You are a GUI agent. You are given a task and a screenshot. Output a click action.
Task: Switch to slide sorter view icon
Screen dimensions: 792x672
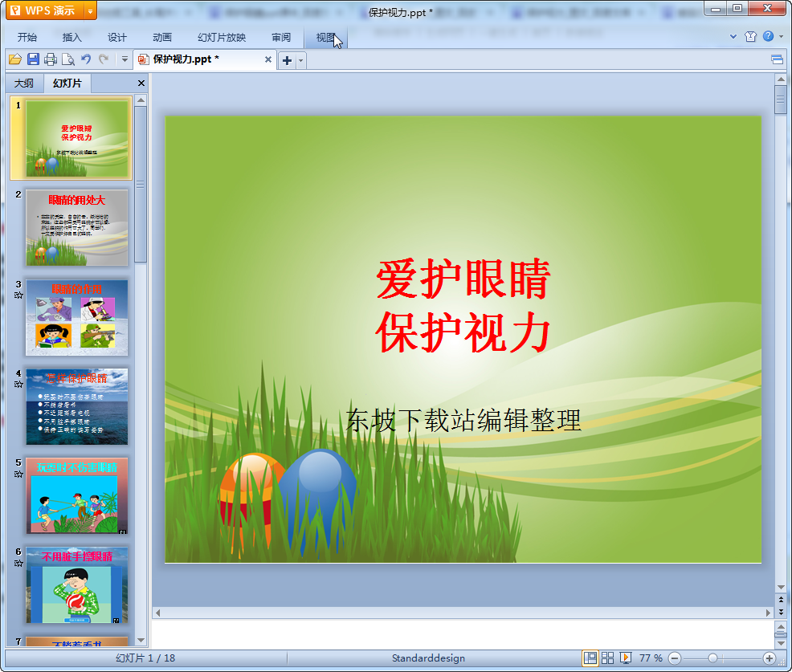(x=607, y=658)
